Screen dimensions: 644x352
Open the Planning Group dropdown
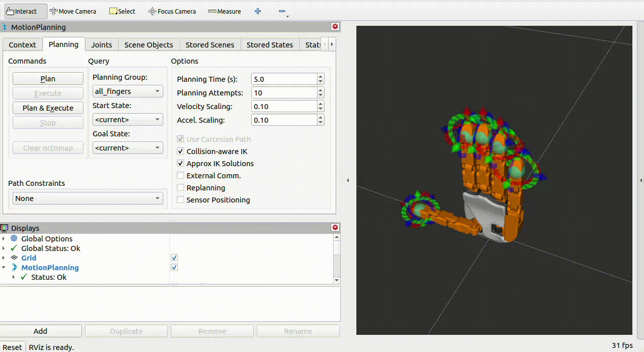(127, 91)
